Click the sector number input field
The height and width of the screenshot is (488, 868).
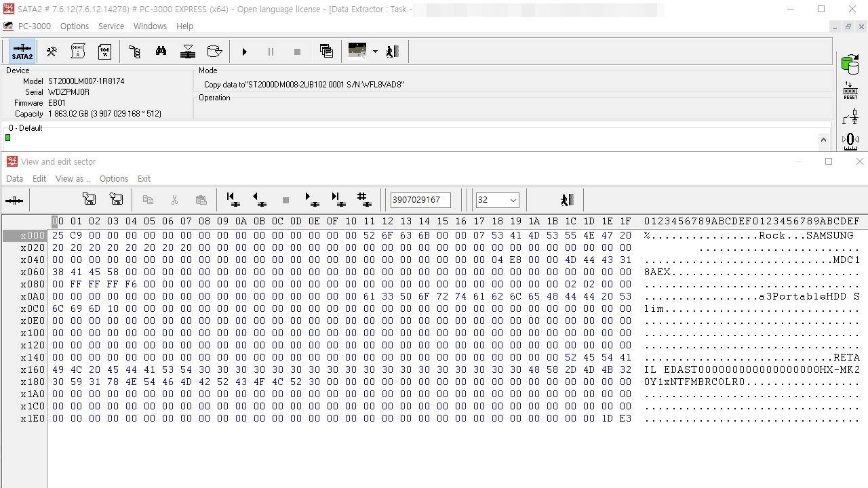420,200
